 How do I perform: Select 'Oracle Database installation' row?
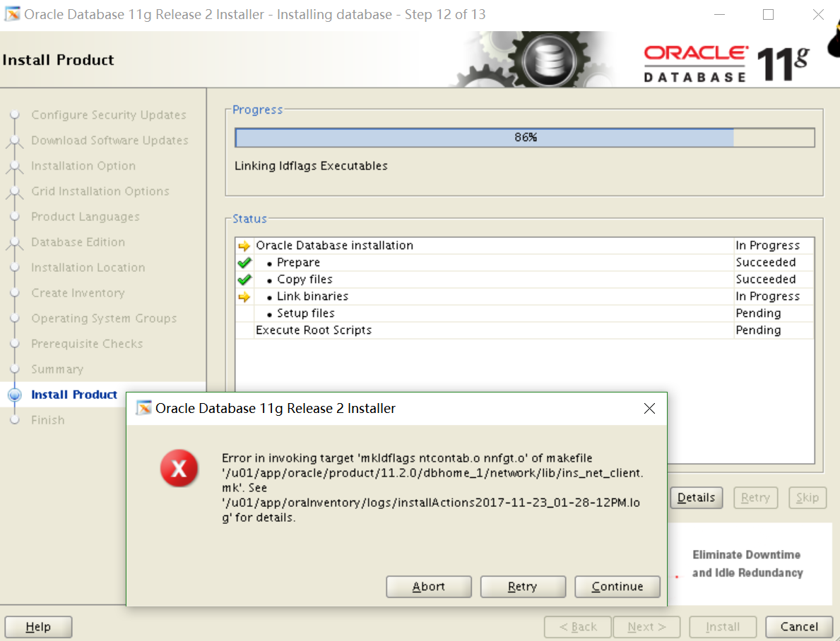524,245
